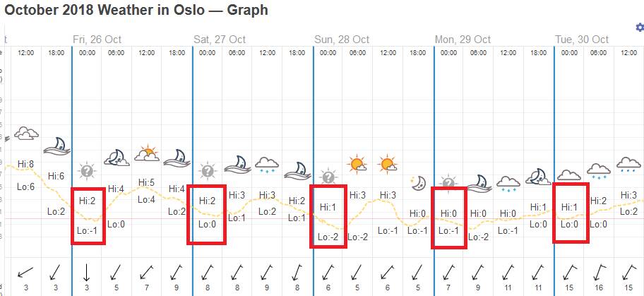Select the Sun, 28 Oct date header

[342, 40]
